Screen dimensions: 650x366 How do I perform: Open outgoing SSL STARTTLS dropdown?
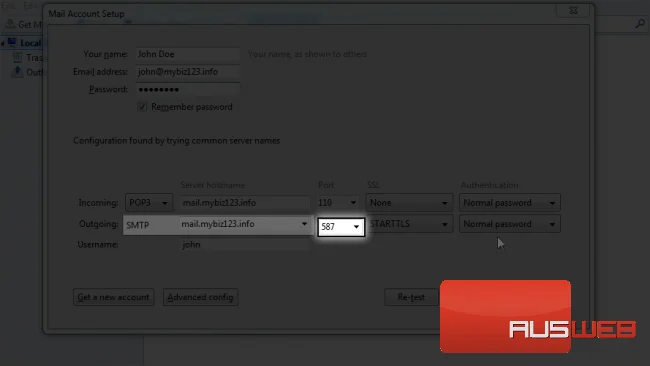409,224
